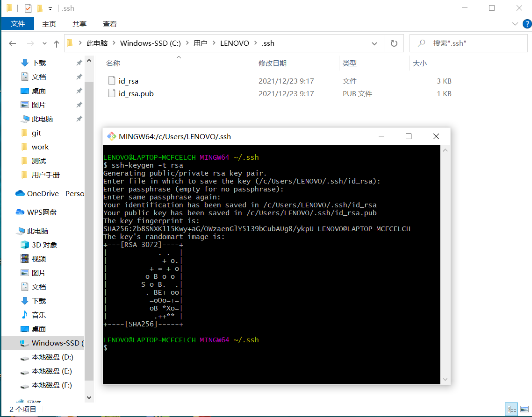Image resolution: width=532 pixels, height=417 pixels.
Task: Go up one folder level arrow
Action: [x=56, y=43]
